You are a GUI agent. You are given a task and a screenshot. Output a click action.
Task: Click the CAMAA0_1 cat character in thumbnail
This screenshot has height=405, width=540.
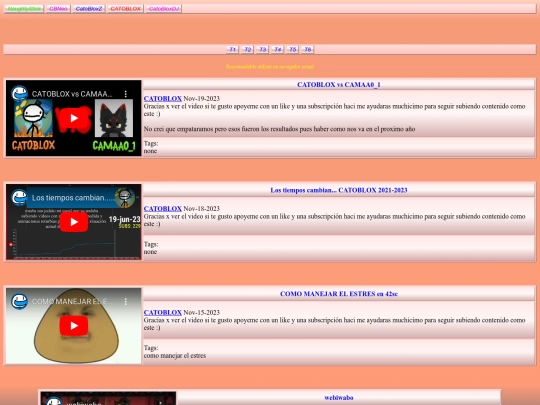pyautogui.click(x=114, y=118)
